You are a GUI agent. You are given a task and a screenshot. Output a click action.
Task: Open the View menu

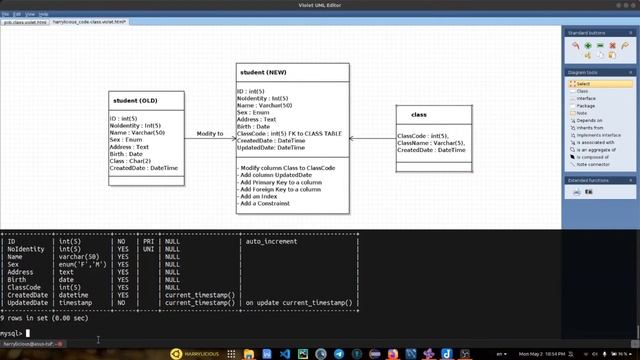(30, 14)
